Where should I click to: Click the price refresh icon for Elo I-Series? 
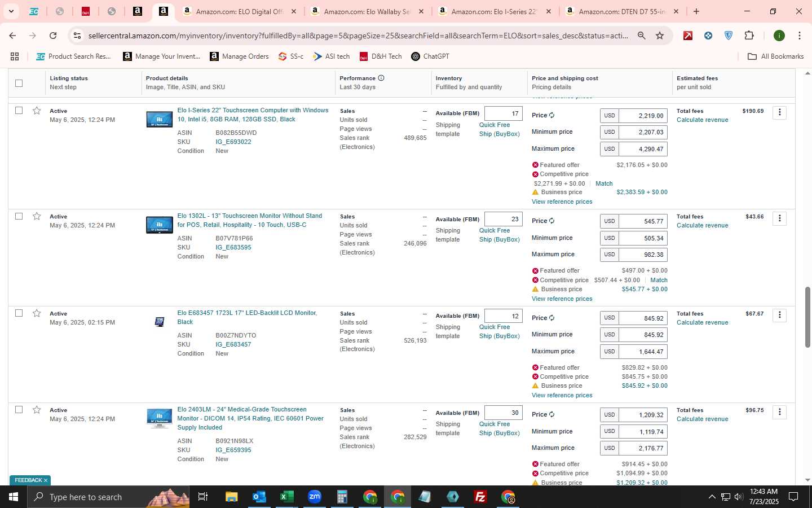[x=551, y=115]
